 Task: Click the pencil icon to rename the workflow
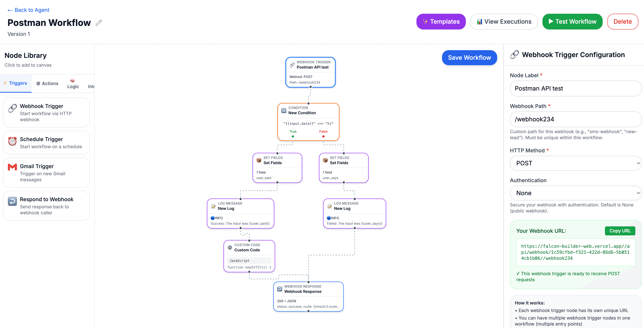[99, 23]
